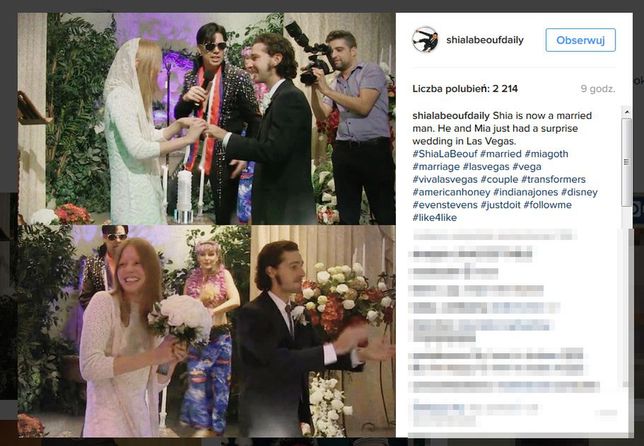644x446 pixels.
Task: Open the #transformers hashtag
Action: tap(553, 179)
